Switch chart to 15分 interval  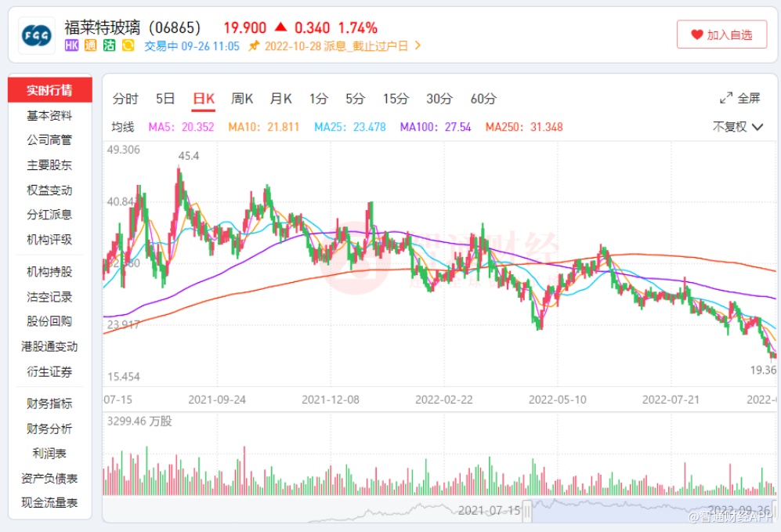pos(396,99)
